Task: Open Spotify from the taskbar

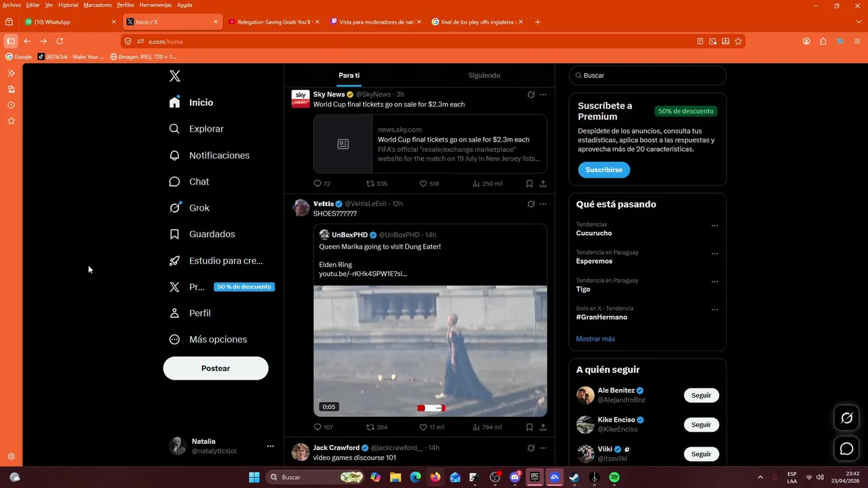Action: (614, 477)
